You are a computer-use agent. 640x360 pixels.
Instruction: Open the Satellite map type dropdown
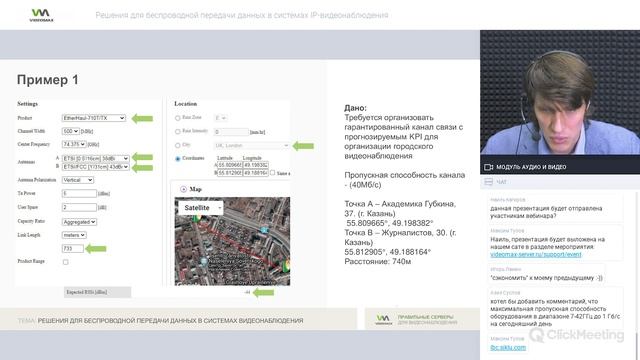tap(201, 208)
